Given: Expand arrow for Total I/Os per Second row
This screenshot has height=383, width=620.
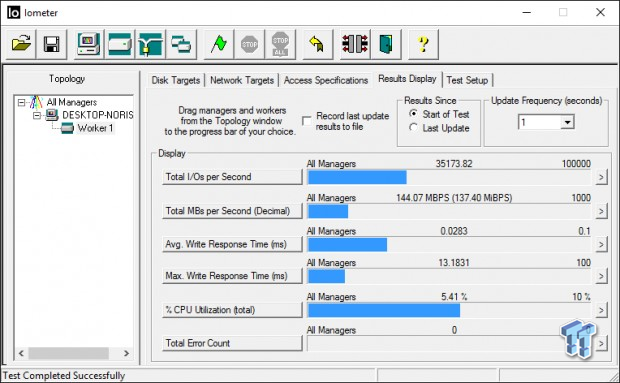Looking at the screenshot, I should [601, 177].
